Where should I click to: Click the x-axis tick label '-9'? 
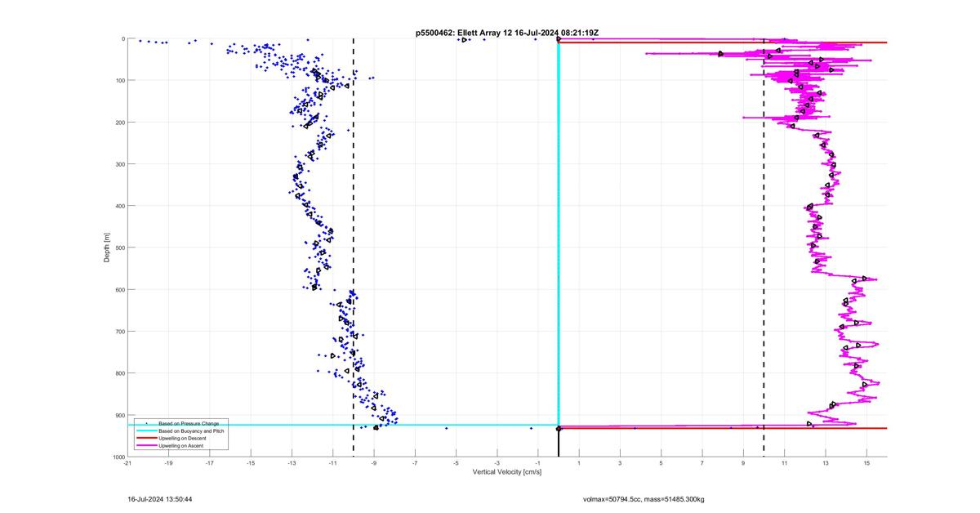[x=374, y=464]
